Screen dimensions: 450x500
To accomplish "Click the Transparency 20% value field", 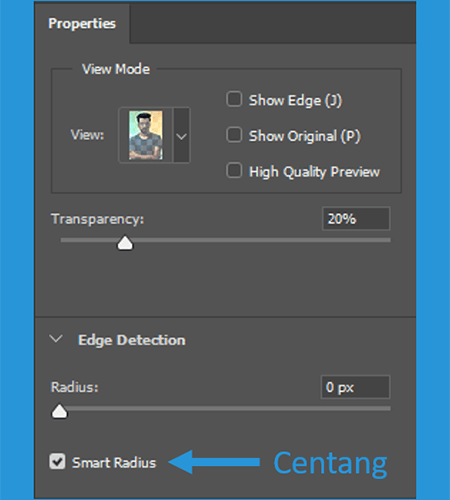I will (x=356, y=219).
